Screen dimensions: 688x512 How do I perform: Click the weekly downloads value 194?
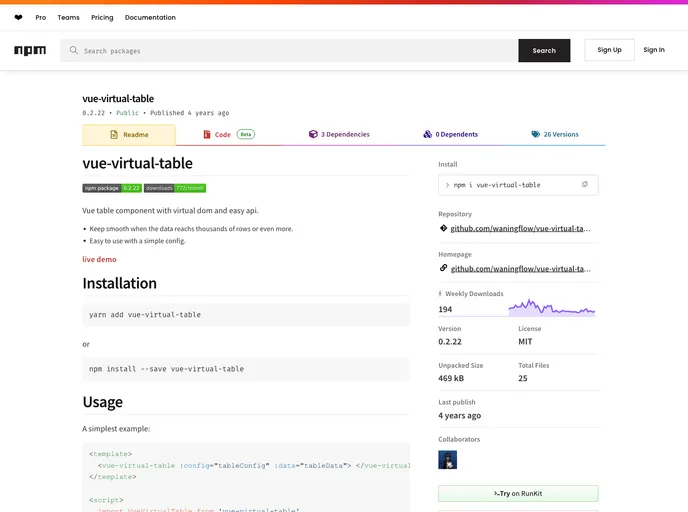(445, 309)
